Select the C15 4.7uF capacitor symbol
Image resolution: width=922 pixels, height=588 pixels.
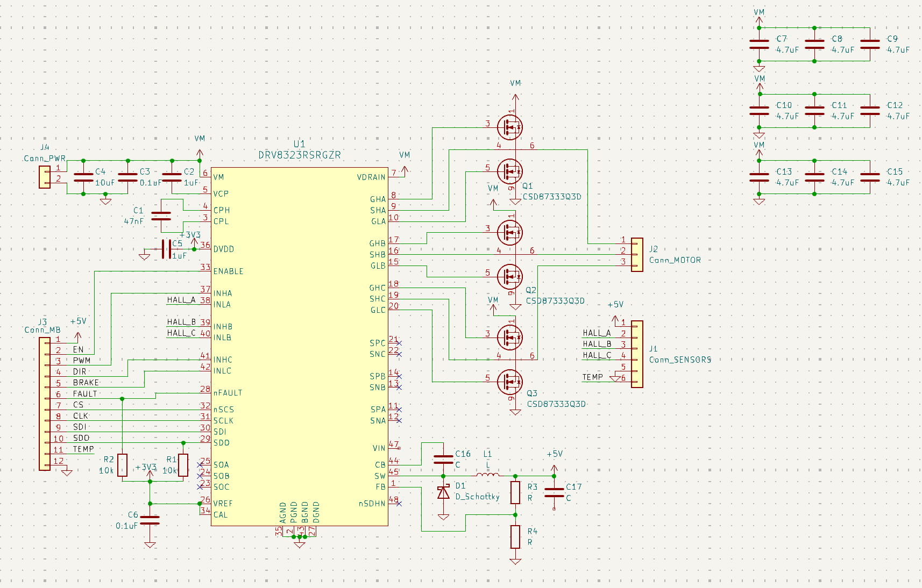point(870,177)
